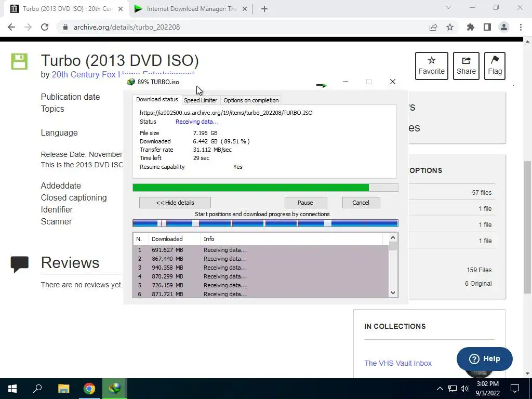
Task: Click Chrome icon in taskbar
Action: 89,389
